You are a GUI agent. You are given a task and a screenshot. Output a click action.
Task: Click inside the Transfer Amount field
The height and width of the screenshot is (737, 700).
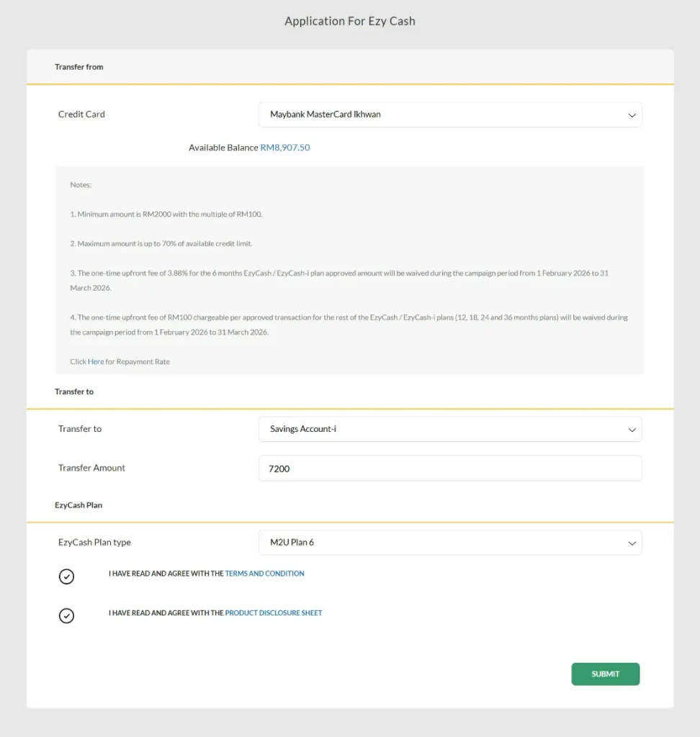(x=450, y=468)
